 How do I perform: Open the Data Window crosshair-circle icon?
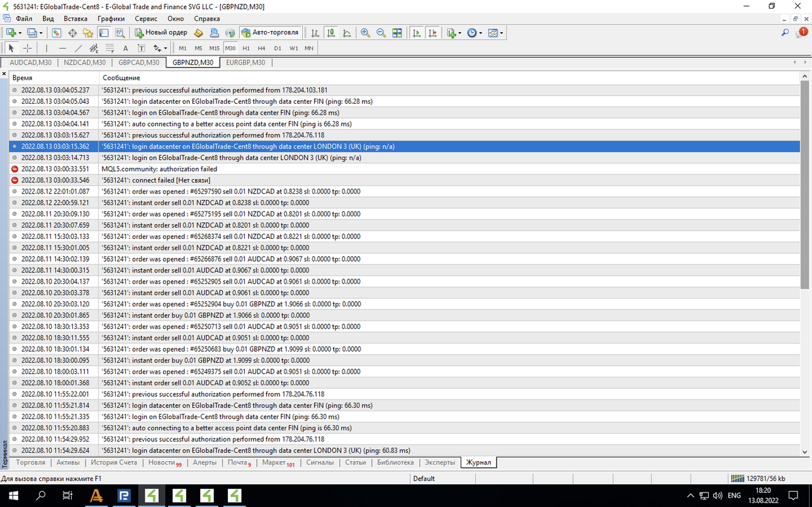tap(72, 33)
